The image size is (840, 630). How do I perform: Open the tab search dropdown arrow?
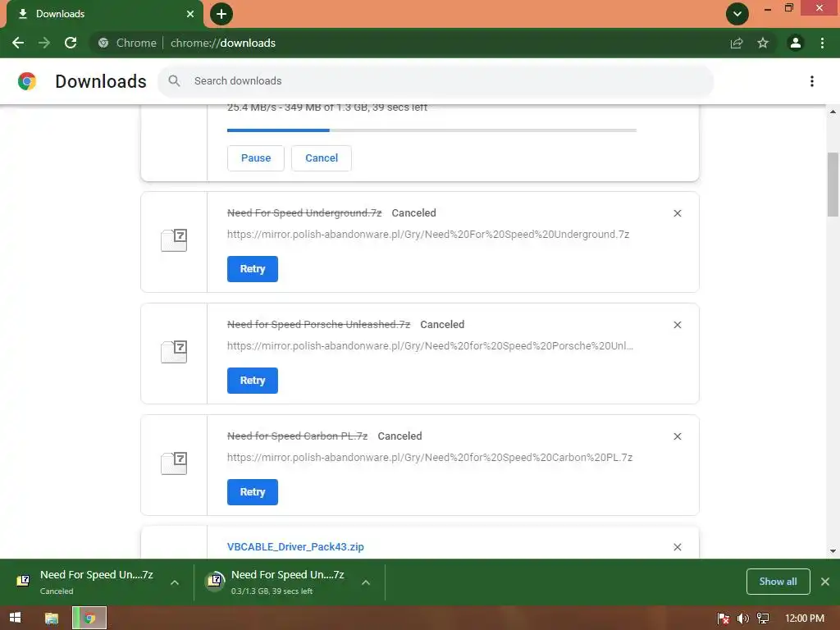pyautogui.click(x=737, y=14)
